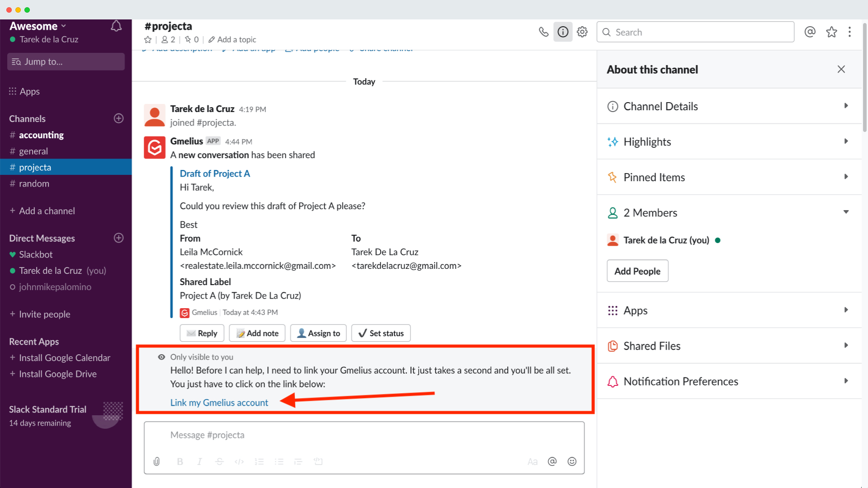Viewport: 868px width, 488px height.
Task: Click the Message #projecta input
Action: click(364, 435)
